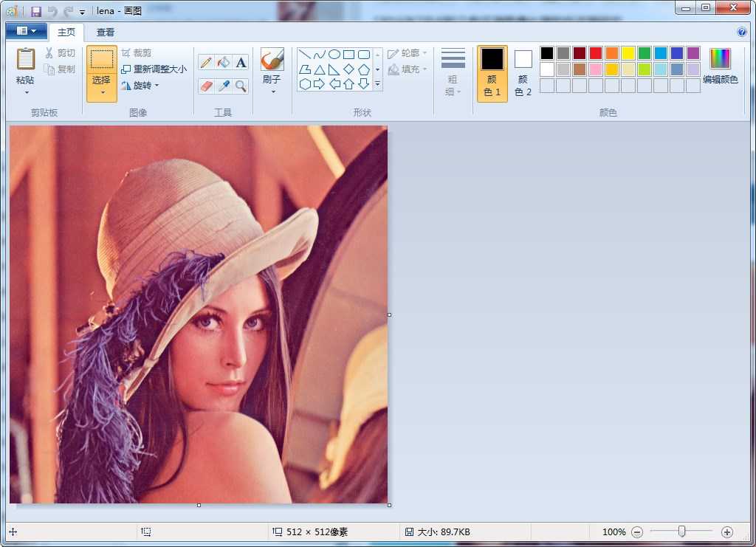Pick the green color swatch
The height and width of the screenshot is (547, 756).
[645, 53]
